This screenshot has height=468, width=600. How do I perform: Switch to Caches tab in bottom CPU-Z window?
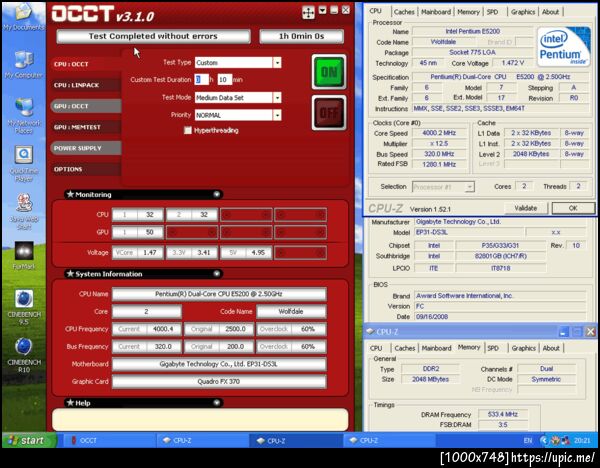404,348
